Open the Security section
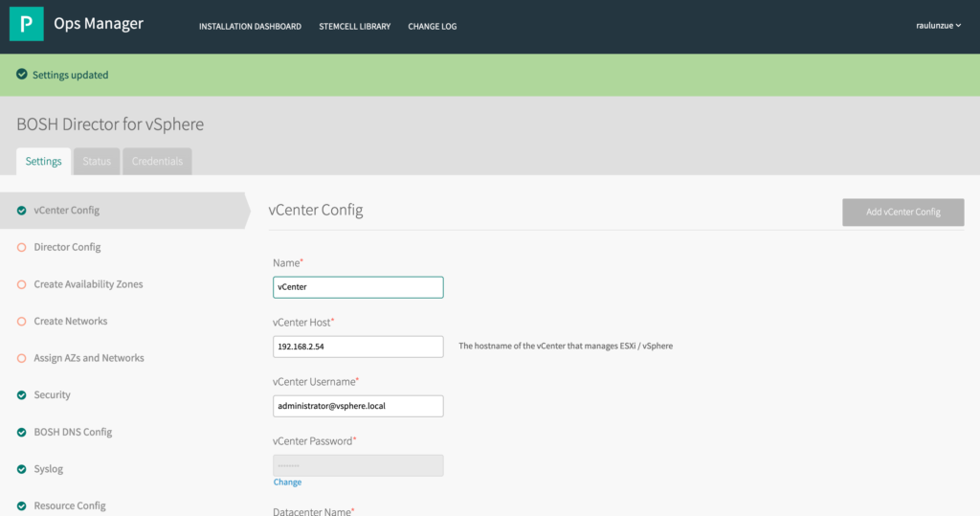Image resolution: width=980 pixels, height=516 pixels. click(52, 394)
